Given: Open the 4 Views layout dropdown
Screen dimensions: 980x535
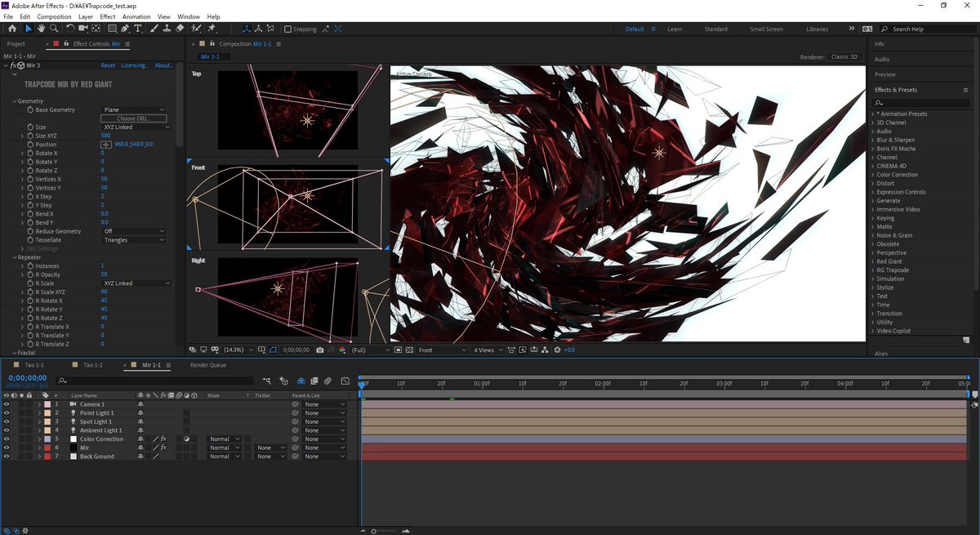Looking at the screenshot, I should coord(486,350).
